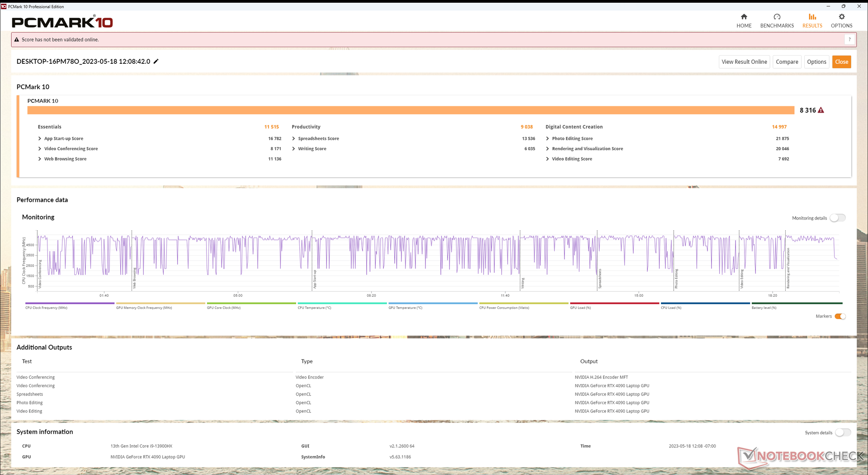Click the Home icon in top navigation

[x=744, y=17]
